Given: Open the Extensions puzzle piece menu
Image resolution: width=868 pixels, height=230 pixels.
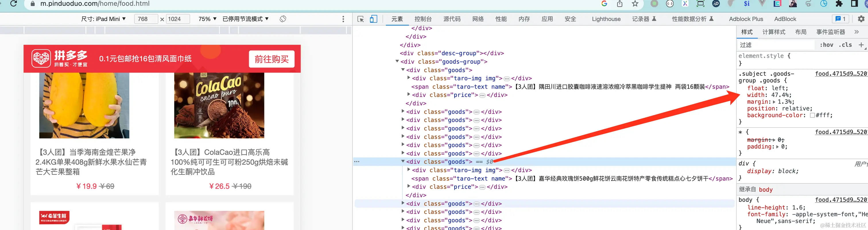Looking at the screenshot, I should 839,4.
